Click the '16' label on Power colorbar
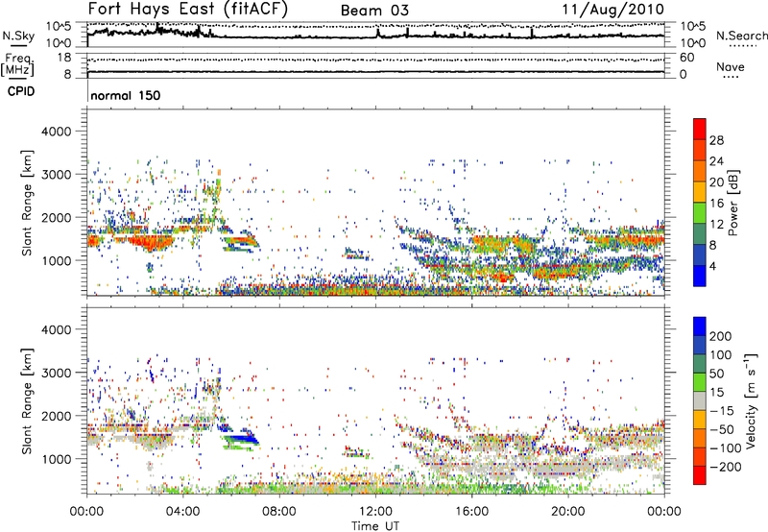This screenshot has height=532, width=768. click(x=716, y=204)
